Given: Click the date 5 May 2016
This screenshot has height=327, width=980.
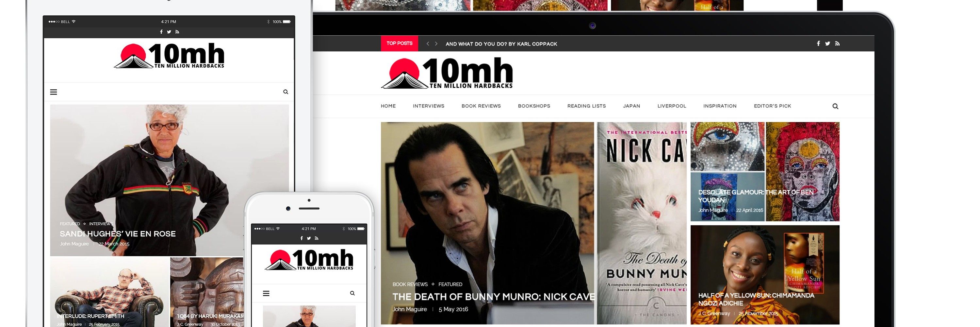Looking at the screenshot, I should (453, 309).
